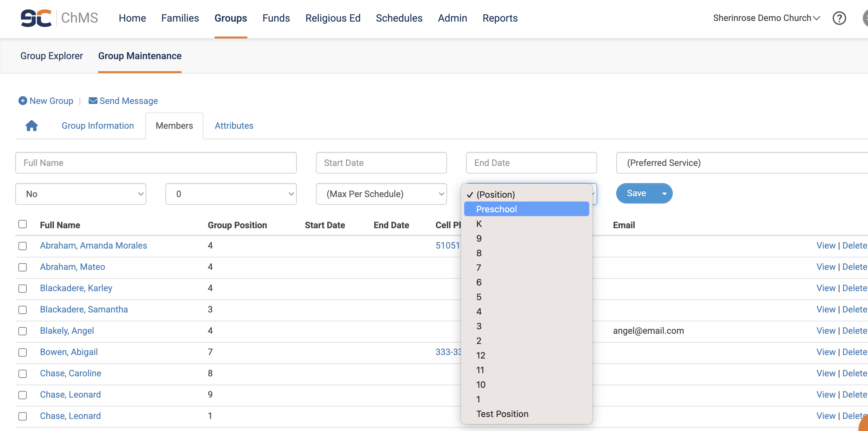
Task: Select the checkbox for Bowen, Abigail
Action: click(23, 352)
